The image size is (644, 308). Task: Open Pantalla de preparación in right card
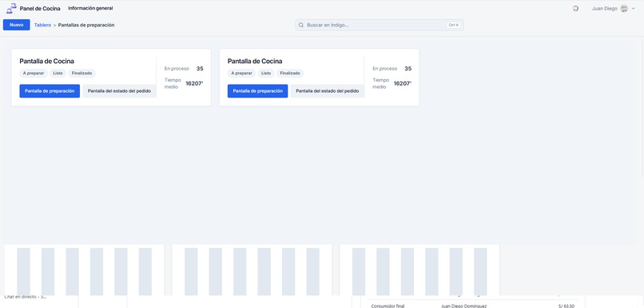click(257, 91)
